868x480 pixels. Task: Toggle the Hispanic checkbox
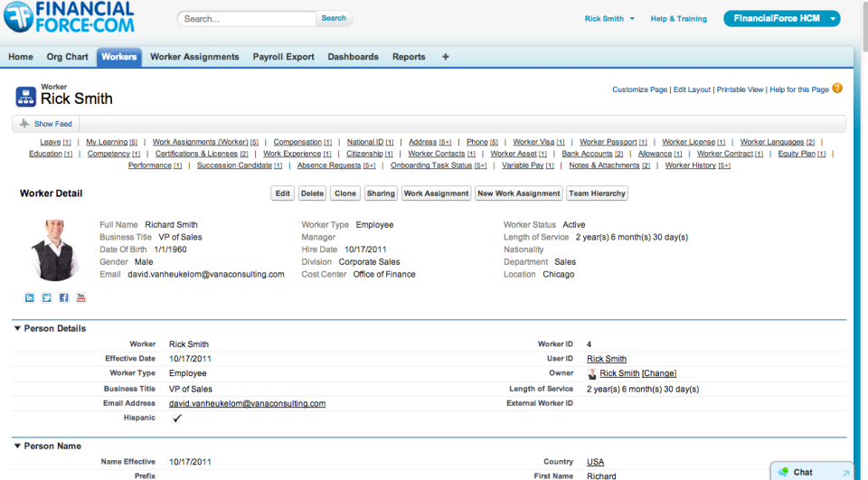(x=176, y=418)
